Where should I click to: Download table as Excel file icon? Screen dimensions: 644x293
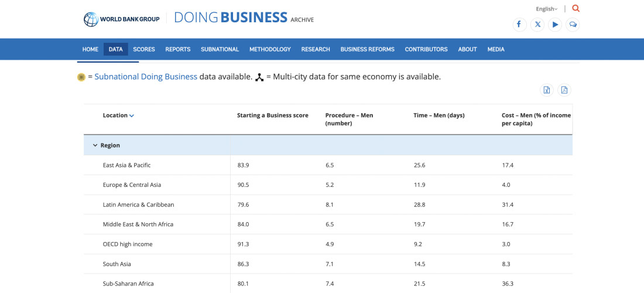coord(547,90)
